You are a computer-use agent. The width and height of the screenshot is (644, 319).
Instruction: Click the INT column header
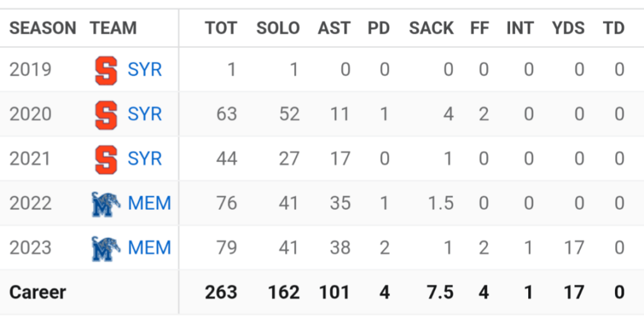click(520, 28)
